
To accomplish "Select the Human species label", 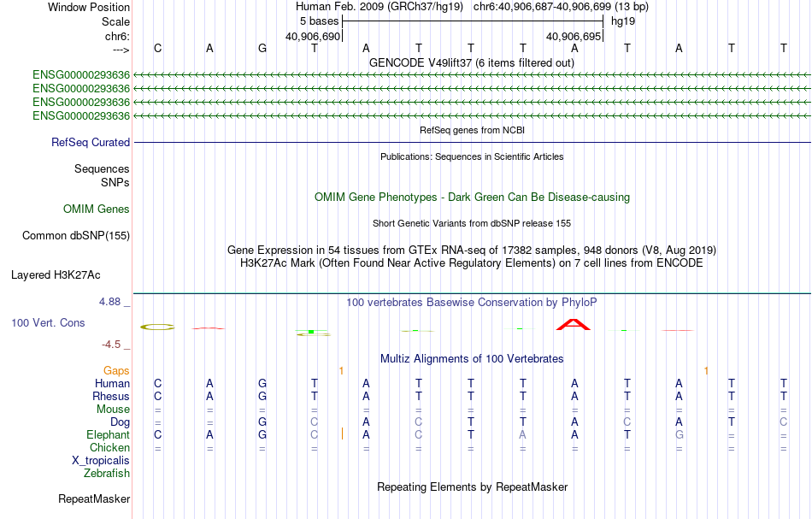I will point(112,383).
